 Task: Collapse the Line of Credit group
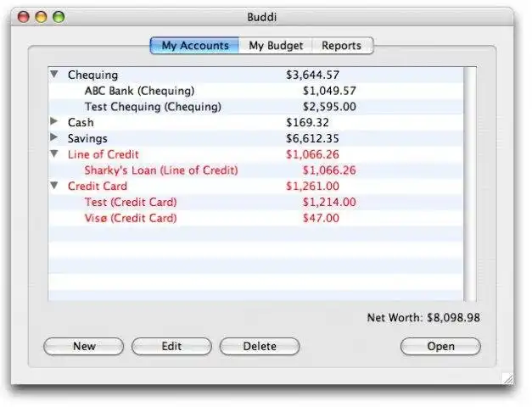(54, 153)
